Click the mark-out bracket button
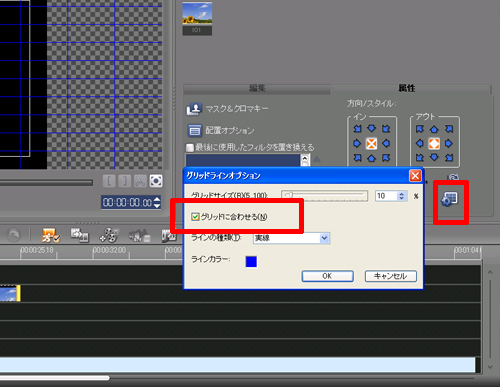 click(125, 181)
